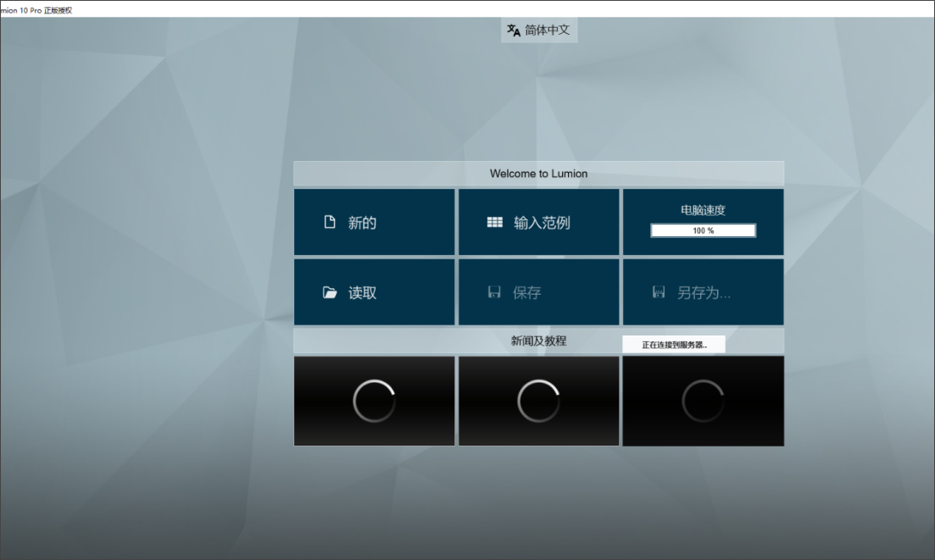Click the 正在连接到服务器 status message
Image resolution: width=935 pixels, height=560 pixels.
pyautogui.click(x=674, y=343)
